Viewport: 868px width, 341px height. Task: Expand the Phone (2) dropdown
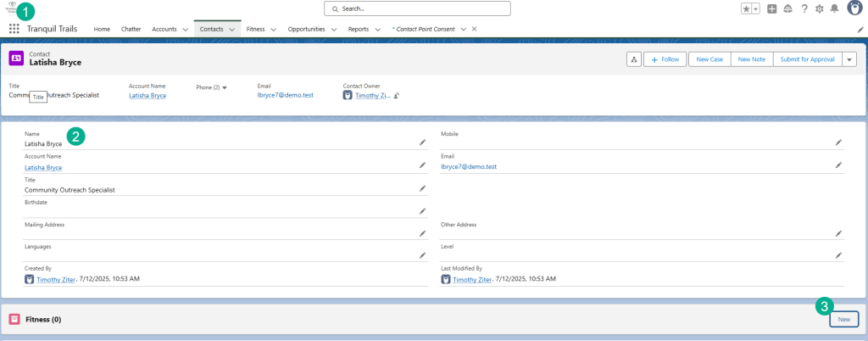[225, 87]
